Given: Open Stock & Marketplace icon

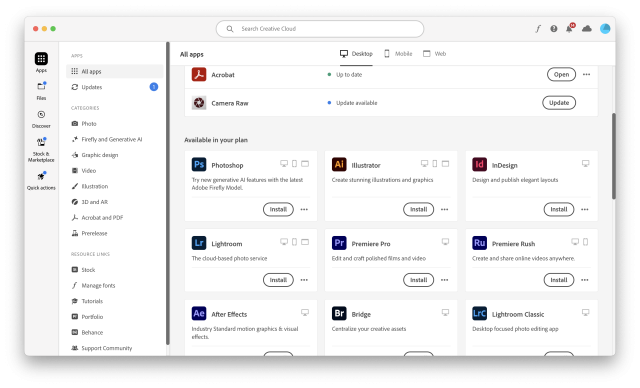Looking at the screenshot, I should 41,142.
